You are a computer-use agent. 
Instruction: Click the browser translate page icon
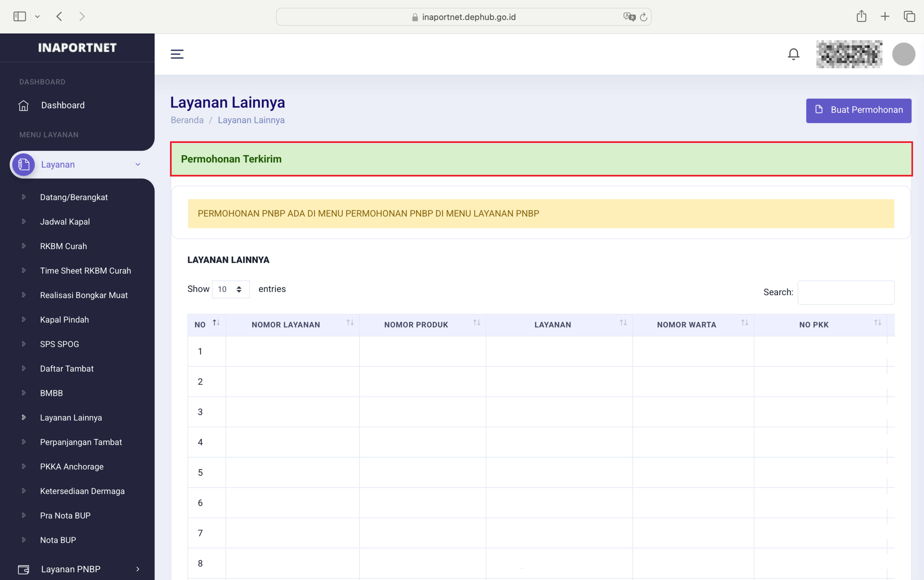pyautogui.click(x=629, y=17)
